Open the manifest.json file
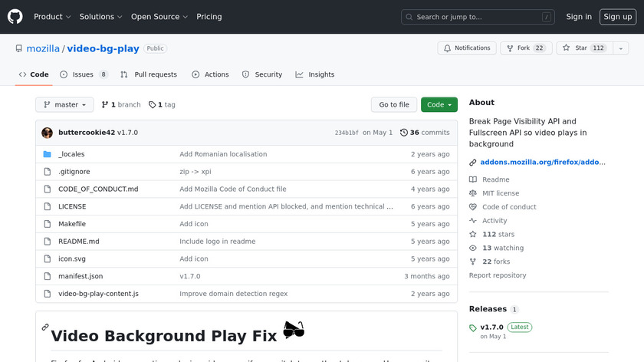The height and width of the screenshot is (362, 644). point(80,276)
